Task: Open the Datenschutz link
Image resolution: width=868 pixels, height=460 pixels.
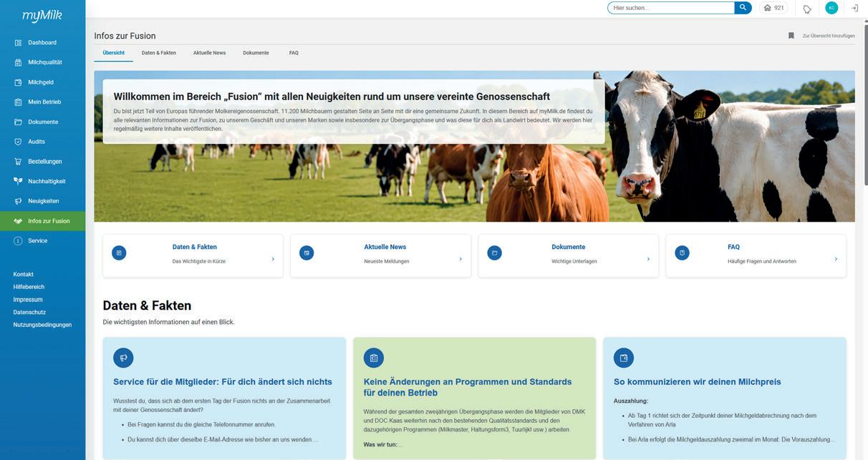Action: pos(29,312)
